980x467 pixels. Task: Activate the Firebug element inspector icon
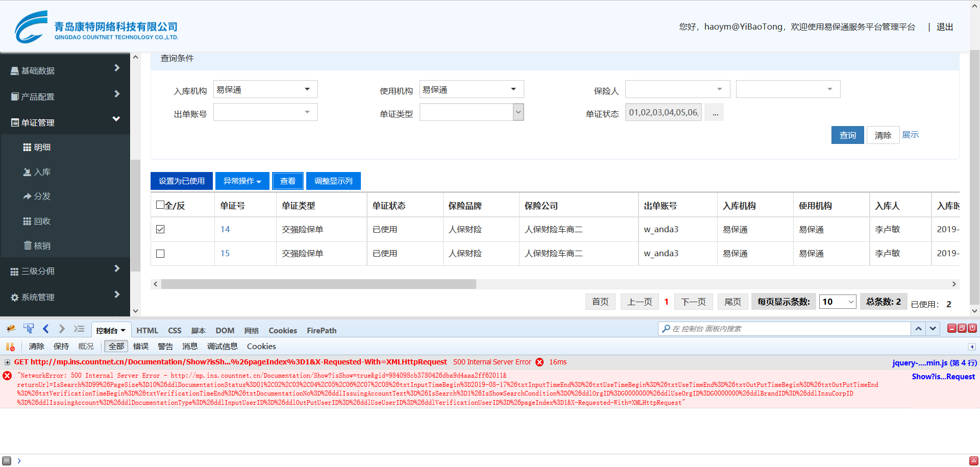click(x=29, y=329)
